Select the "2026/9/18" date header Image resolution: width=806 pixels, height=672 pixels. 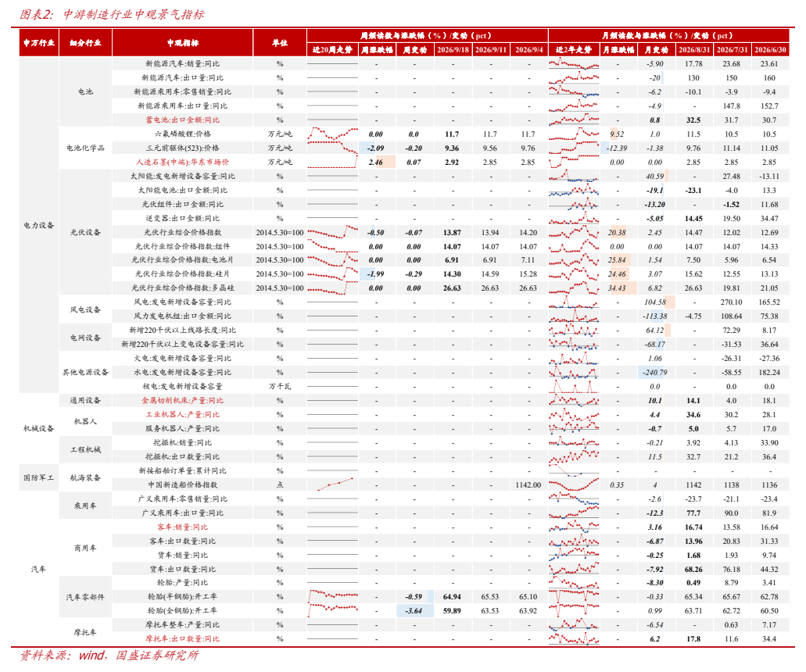pyautogui.click(x=453, y=50)
